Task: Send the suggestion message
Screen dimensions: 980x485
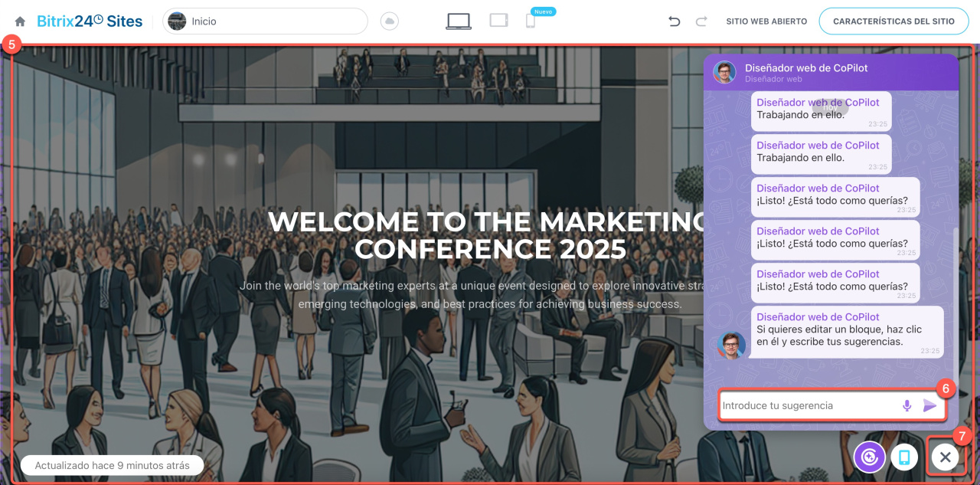Action: point(929,405)
